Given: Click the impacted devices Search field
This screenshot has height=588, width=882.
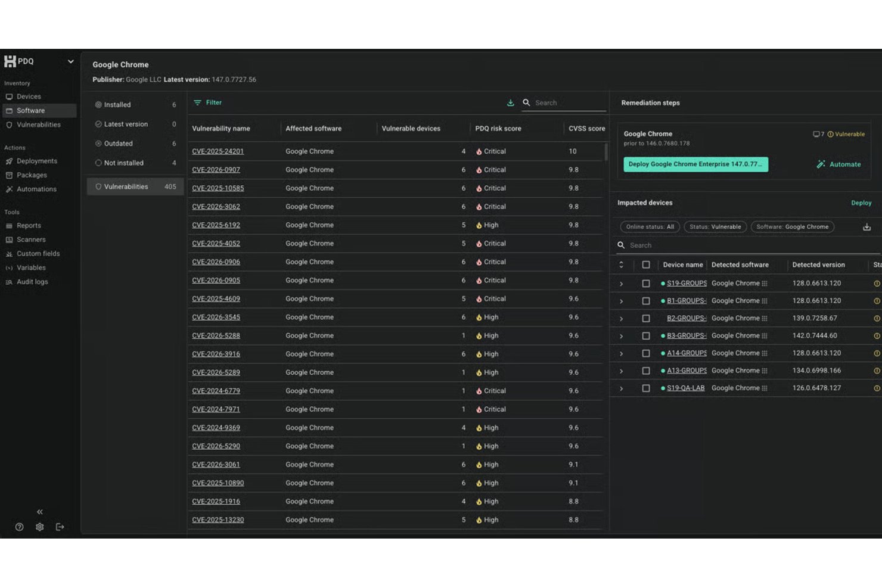Looking at the screenshot, I should click(748, 245).
